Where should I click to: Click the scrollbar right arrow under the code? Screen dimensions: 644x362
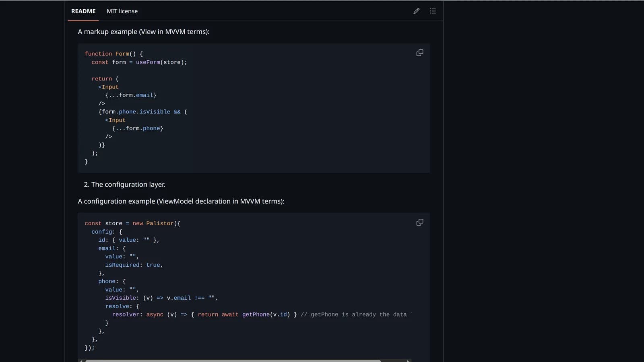click(x=408, y=360)
